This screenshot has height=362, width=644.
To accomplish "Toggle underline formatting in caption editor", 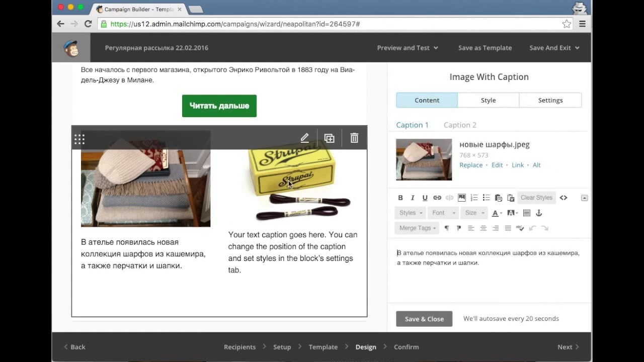I will tap(425, 198).
